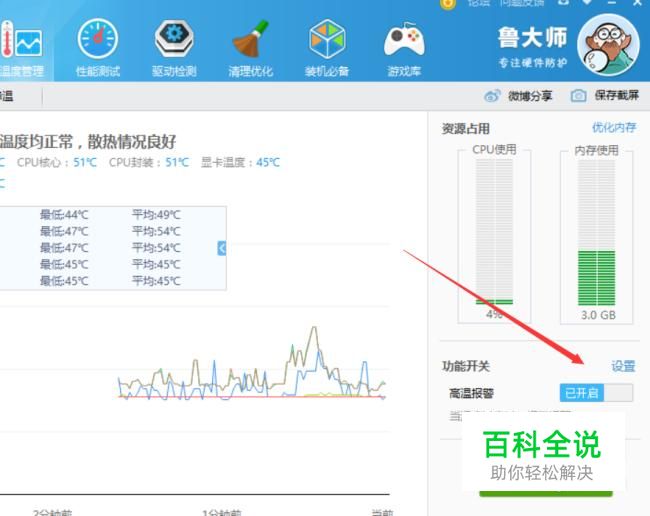The width and height of the screenshot is (650, 516).
Task: Open 设置 next to 功能开关
Action: (623, 366)
